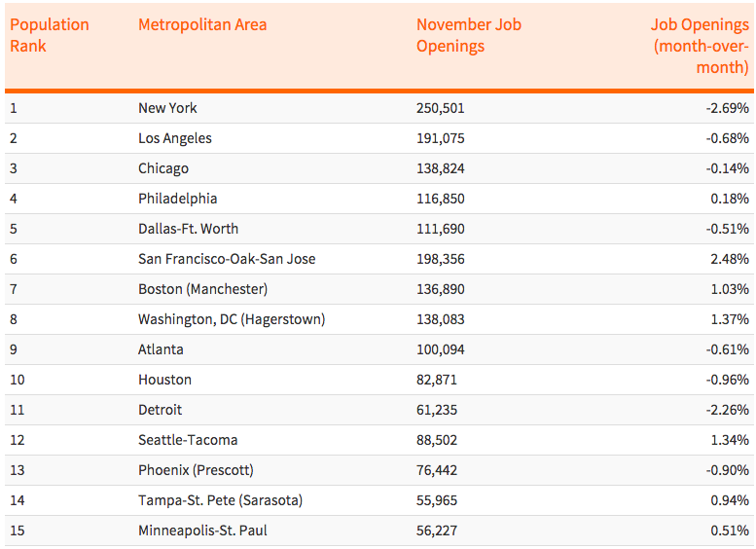This screenshot has height=549, width=756.
Task: Click San Francisco-Oak-San Jose entry
Action: click(227, 259)
